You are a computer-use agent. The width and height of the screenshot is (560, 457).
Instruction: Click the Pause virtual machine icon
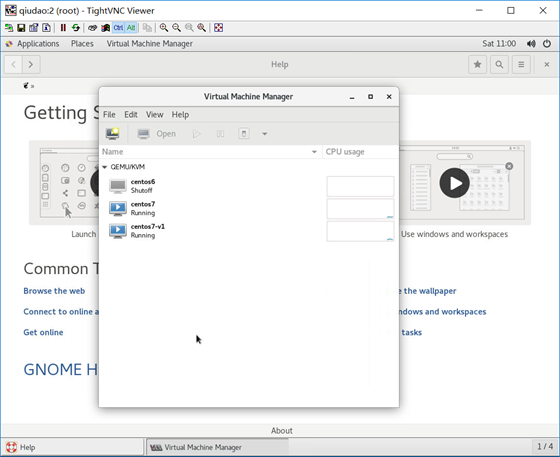tap(220, 134)
